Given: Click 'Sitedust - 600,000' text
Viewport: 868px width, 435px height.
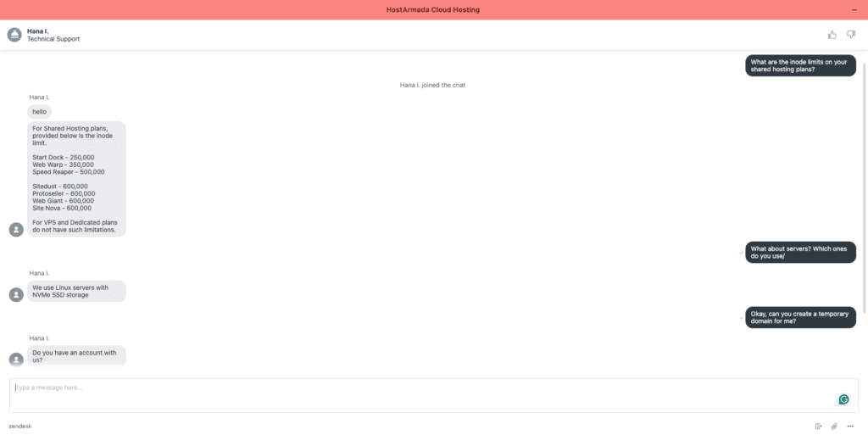Looking at the screenshot, I should coord(60,187).
